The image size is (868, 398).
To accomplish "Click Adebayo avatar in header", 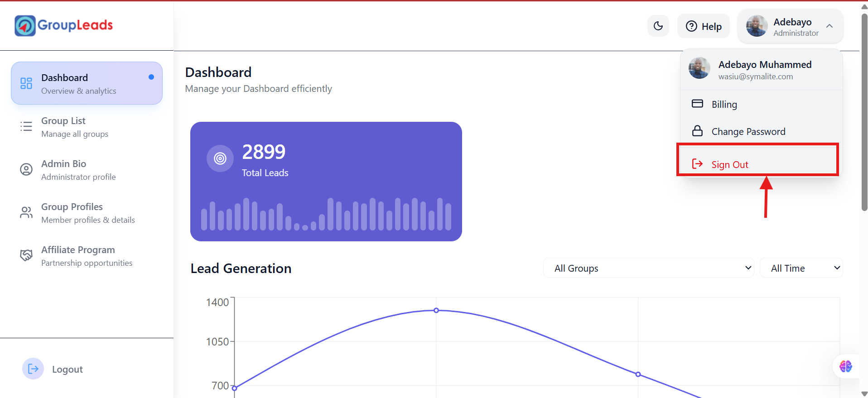I will pyautogui.click(x=757, y=26).
